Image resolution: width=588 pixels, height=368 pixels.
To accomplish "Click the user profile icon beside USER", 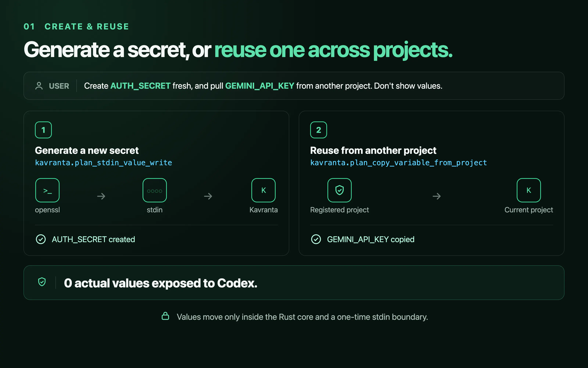I will [x=39, y=86].
